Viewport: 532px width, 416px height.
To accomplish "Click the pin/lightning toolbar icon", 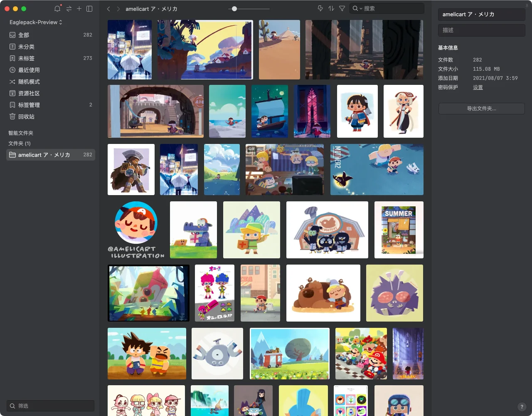I will coord(320,8).
